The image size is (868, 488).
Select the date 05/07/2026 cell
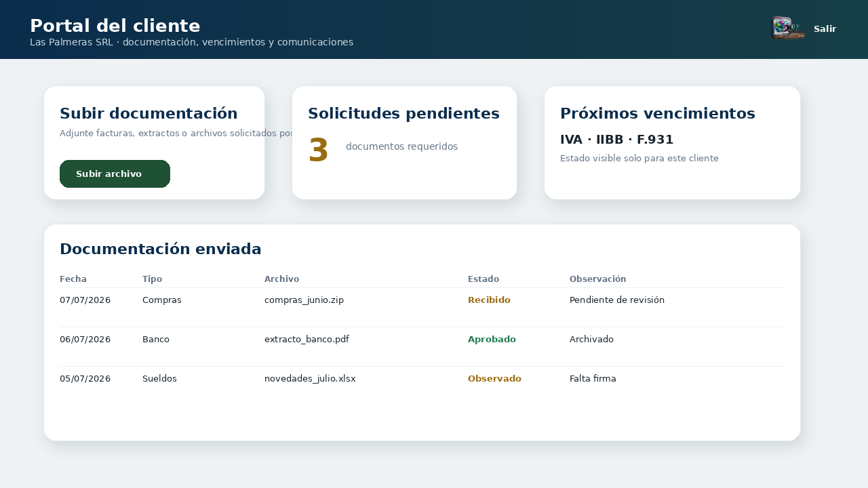(85, 379)
